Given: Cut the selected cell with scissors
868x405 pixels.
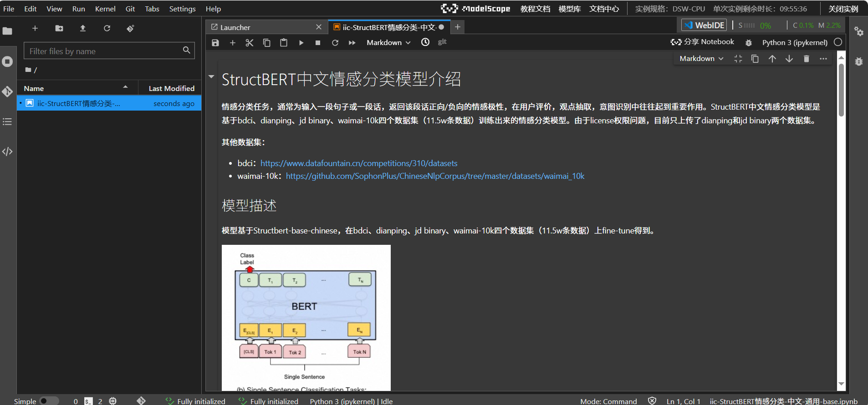Looking at the screenshot, I should (250, 42).
